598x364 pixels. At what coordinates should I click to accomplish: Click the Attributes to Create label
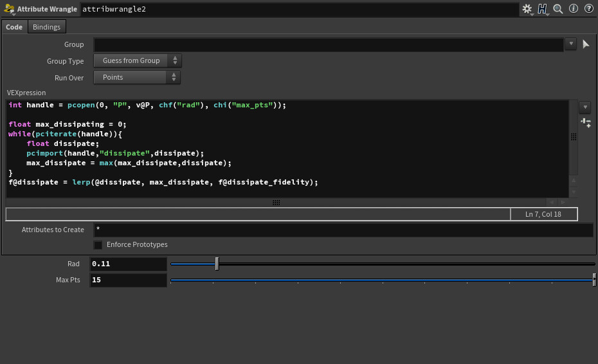point(53,230)
